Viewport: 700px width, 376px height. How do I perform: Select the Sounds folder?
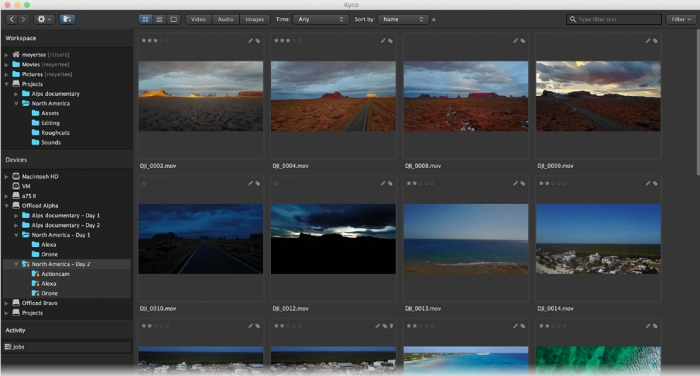tap(46, 142)
